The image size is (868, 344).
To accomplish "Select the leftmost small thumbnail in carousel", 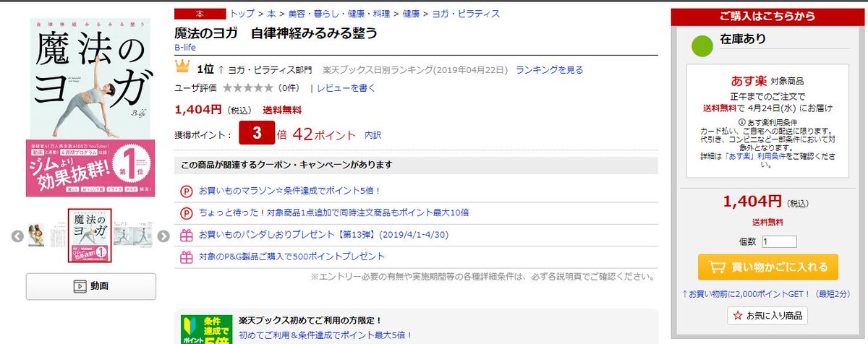I will [x=36, y=236].
